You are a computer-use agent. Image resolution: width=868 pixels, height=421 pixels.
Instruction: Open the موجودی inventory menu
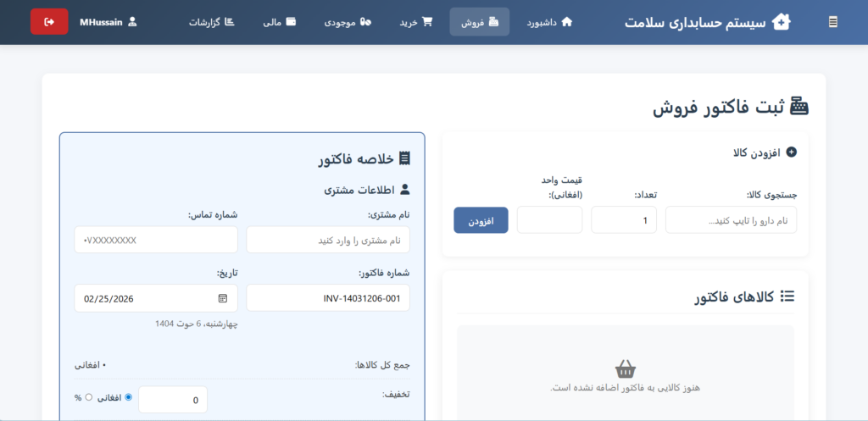(347, 22)
